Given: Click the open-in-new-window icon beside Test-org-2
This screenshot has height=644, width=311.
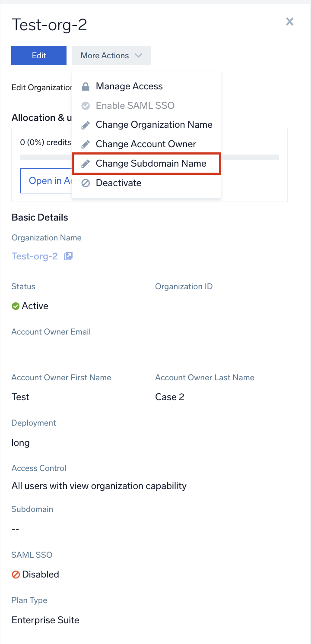Looking at the screenshot, I should [x=68, y=256].
